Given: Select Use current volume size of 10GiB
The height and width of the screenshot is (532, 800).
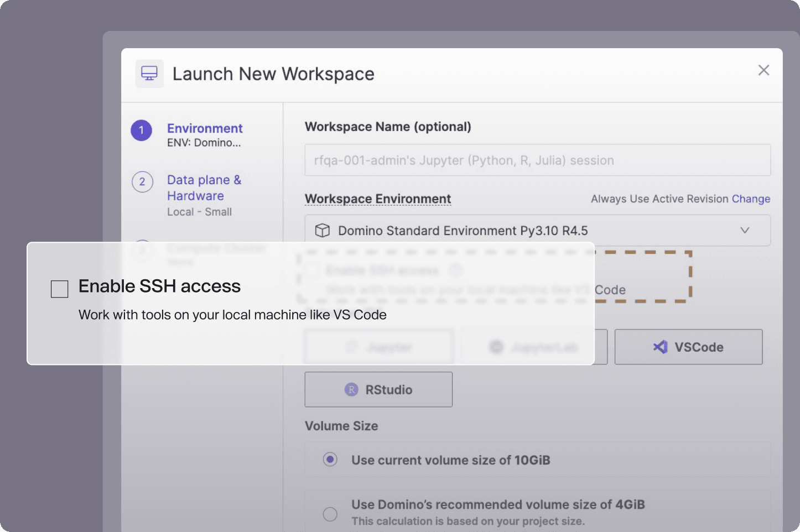Looking at the screenshot, I should tap(330, 460).
